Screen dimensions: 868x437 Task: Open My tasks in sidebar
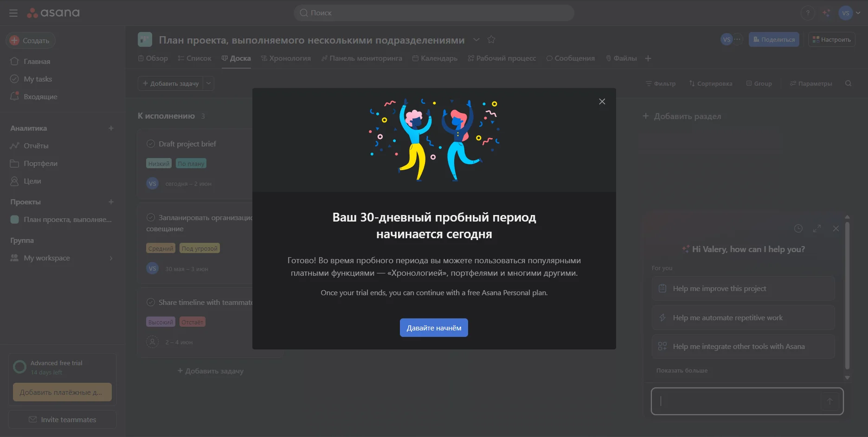tap(38, 79)
